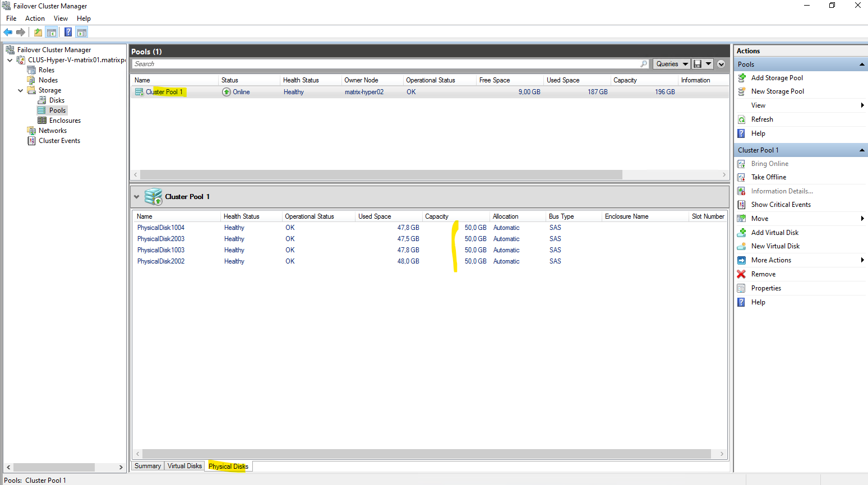Switch to the Virtual Disks tab

184,466
